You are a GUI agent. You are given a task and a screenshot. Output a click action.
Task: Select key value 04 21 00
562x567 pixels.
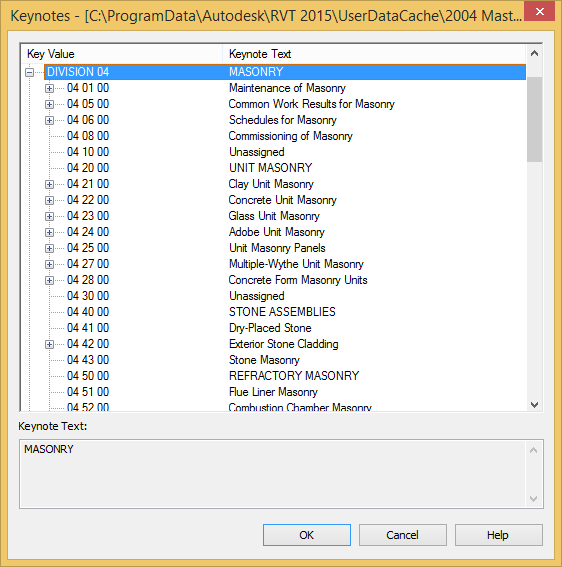tap(88, 184)
